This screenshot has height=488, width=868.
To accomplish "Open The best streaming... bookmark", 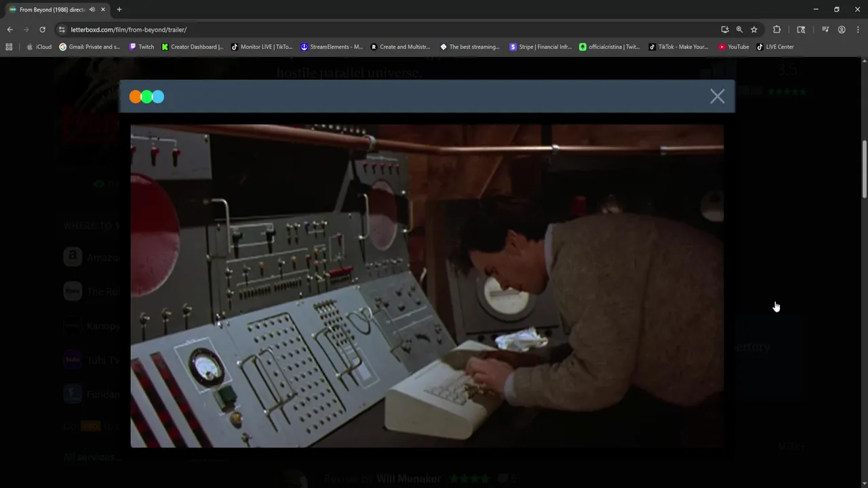I will [470, 47].
